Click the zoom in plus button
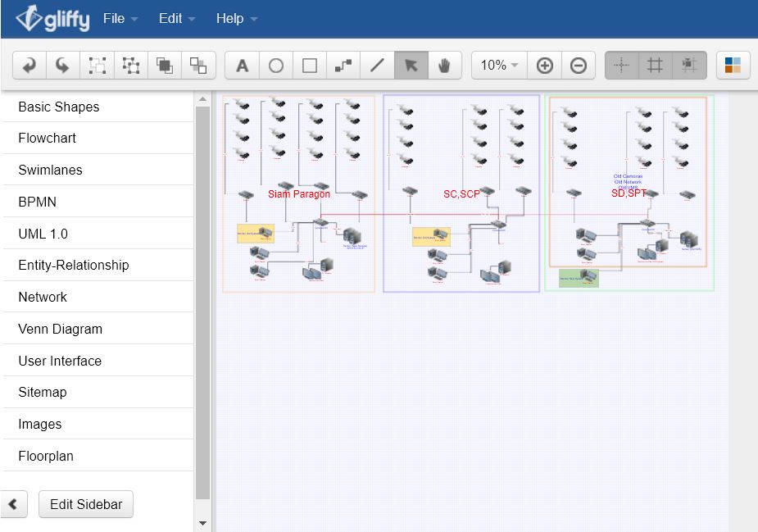The height and width of the screenshot is (532, 758). (x=545, y=66)
